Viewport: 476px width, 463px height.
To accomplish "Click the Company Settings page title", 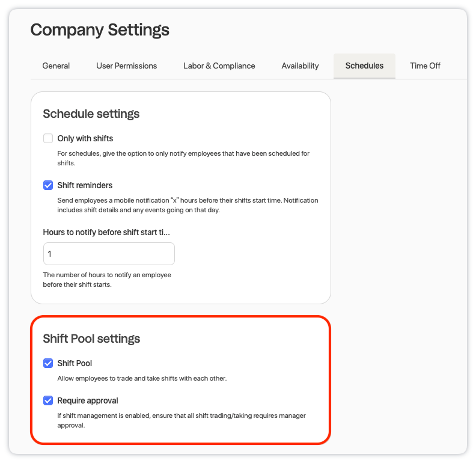I will (x=100, y=30).
